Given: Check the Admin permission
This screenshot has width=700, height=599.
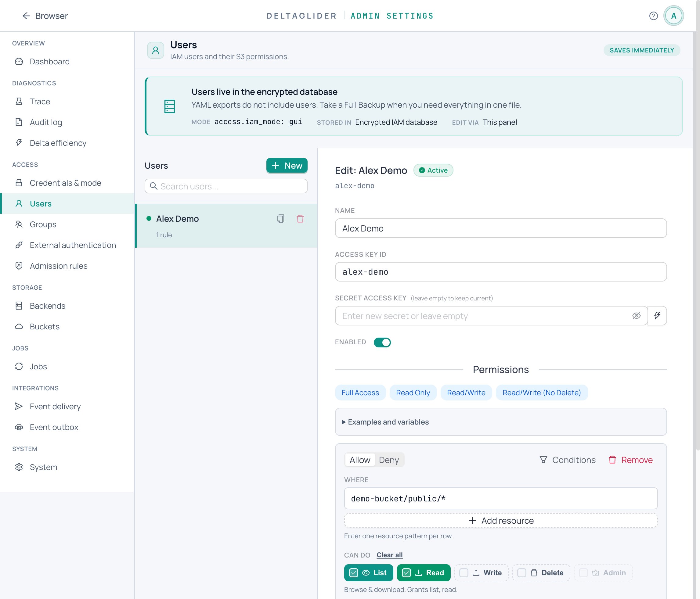Looking at the screenshot, I should (x=603, y=573).
